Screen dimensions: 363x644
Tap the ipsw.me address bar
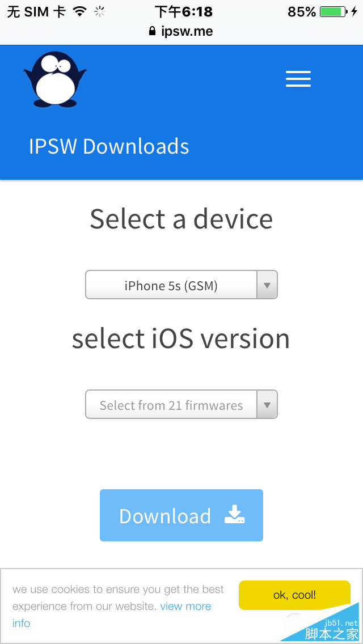(x=181, y=31)
